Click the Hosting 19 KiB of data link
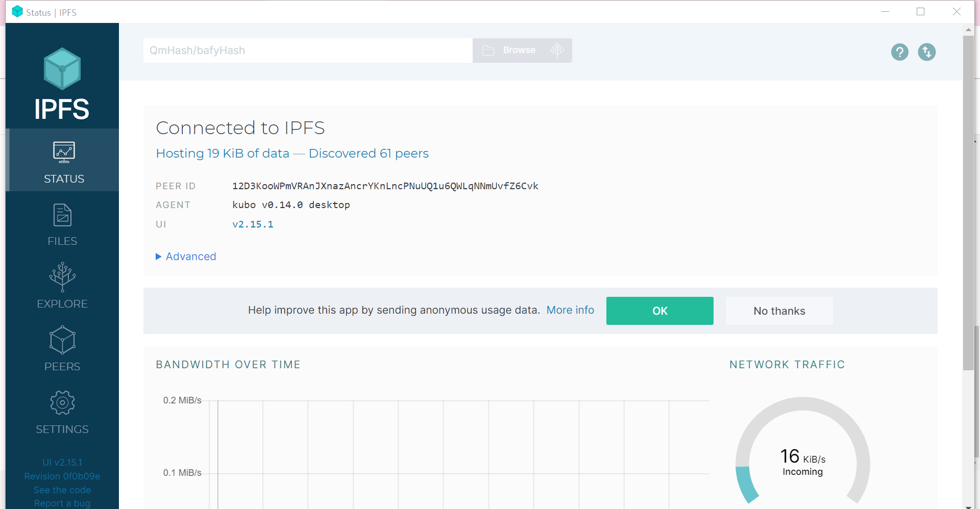This screenshot has height=509, width=980. click(223, 154)
